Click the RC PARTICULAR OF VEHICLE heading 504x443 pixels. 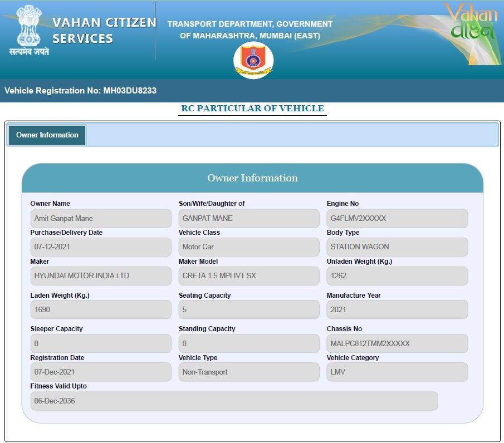[252, 109]
